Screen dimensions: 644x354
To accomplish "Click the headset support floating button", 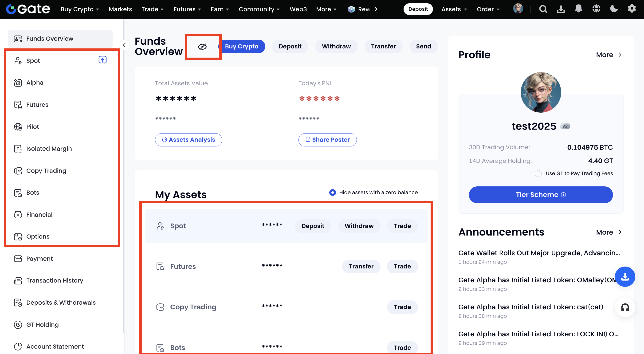I will [625, 307].
